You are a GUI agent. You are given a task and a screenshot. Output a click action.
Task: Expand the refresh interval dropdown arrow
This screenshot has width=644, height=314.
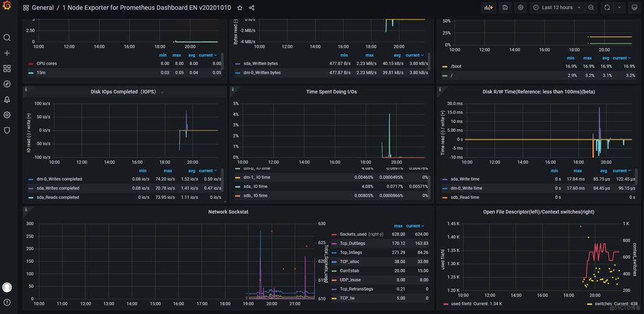tap(620, 8)
